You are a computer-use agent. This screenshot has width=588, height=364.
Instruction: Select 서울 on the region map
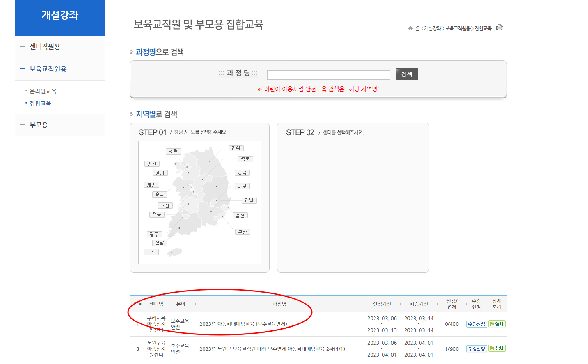(173, 151)
